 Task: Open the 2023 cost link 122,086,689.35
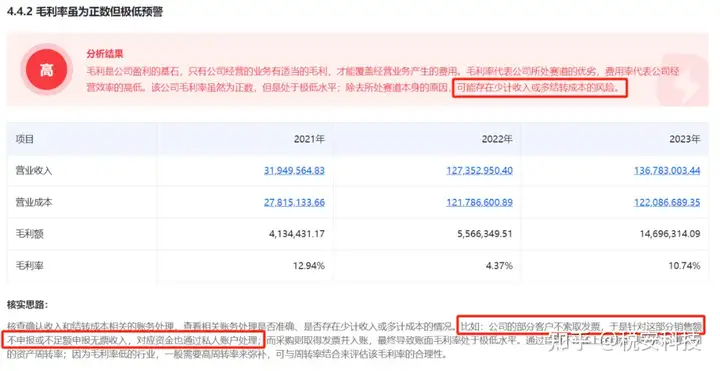[667, 202]
